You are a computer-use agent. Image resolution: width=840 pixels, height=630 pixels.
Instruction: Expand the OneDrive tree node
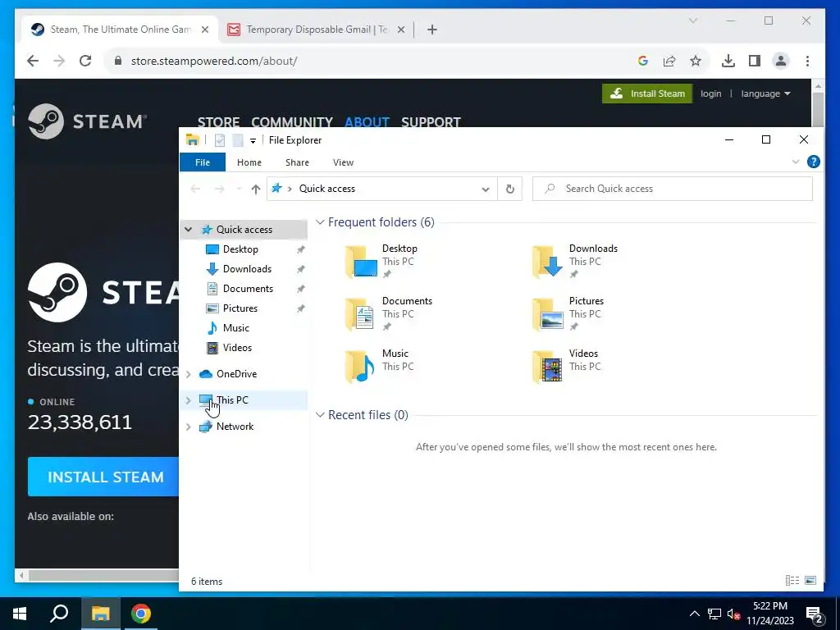coord(189,374)
